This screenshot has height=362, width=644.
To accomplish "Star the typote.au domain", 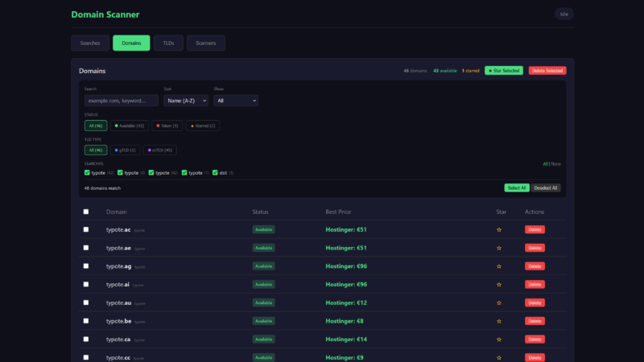I will [499, 303].
